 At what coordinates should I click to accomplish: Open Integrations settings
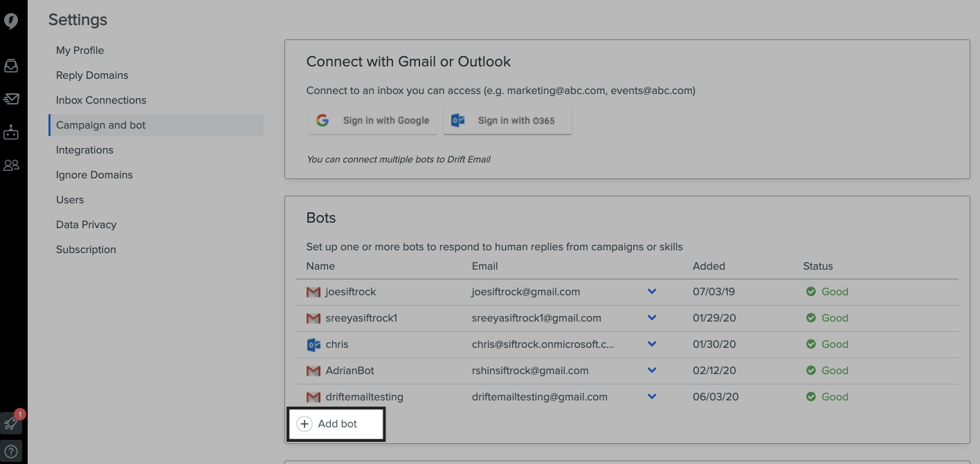(84, 150)
